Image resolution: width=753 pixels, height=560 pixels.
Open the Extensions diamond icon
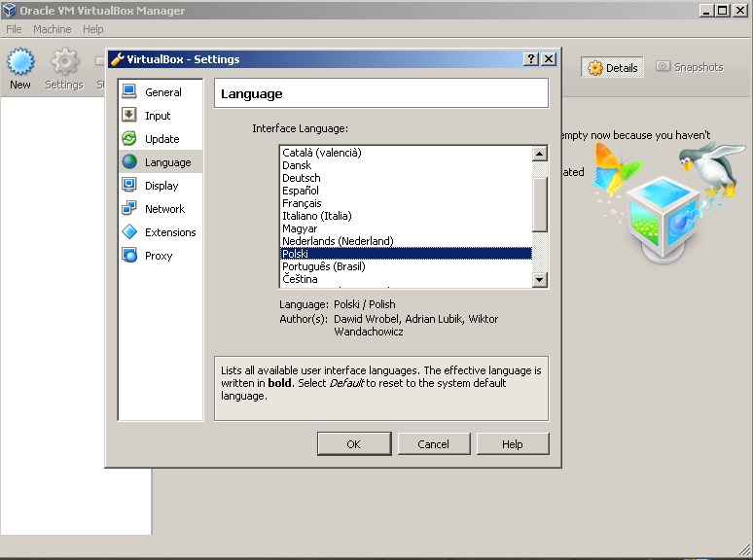pos(128,231)
